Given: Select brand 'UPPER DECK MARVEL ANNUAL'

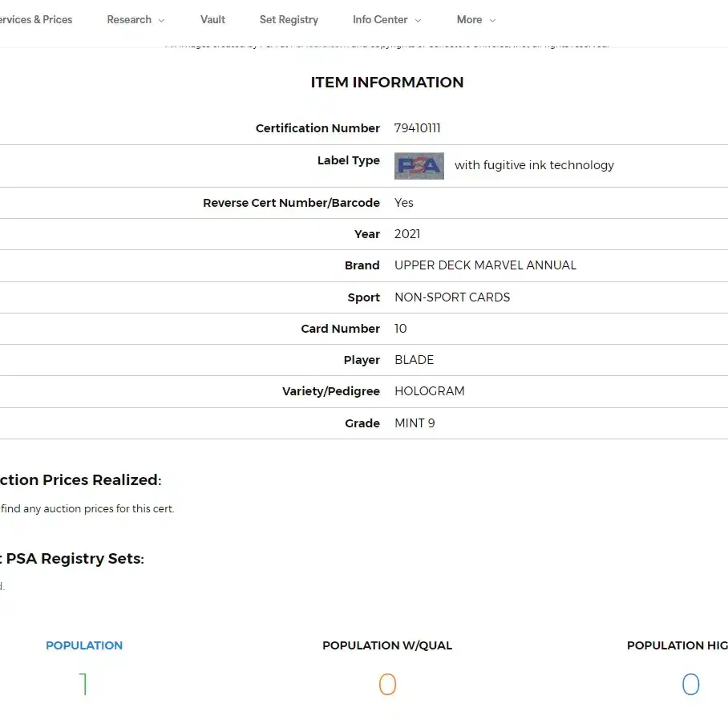Looking at the screenshot, I should pos(485,265).
